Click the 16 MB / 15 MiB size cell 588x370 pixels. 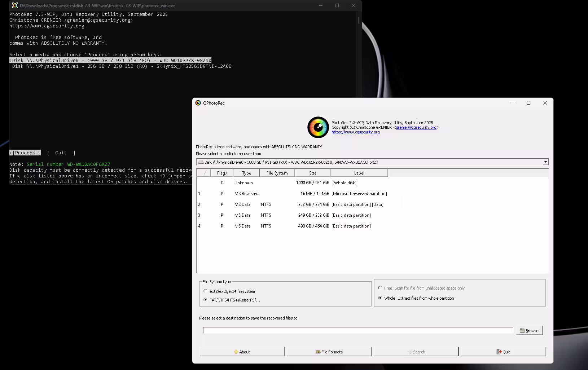click(x=315, y=194)
